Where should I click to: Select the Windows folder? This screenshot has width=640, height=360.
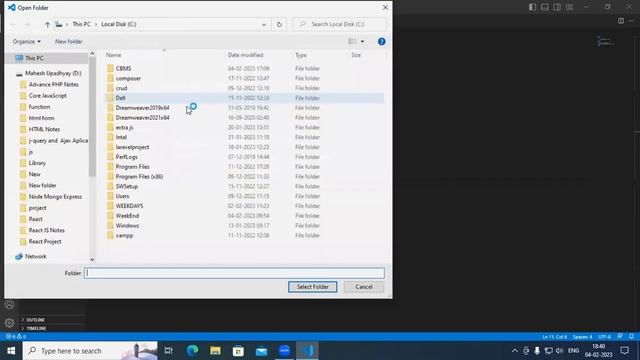pos(127,225)
